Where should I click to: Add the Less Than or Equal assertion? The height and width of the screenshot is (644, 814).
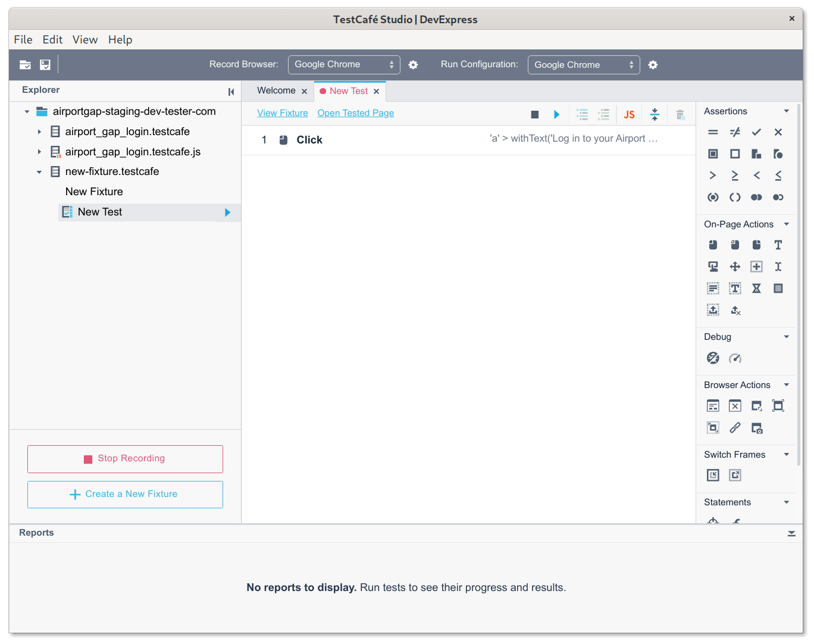click(x=778, y=176)
